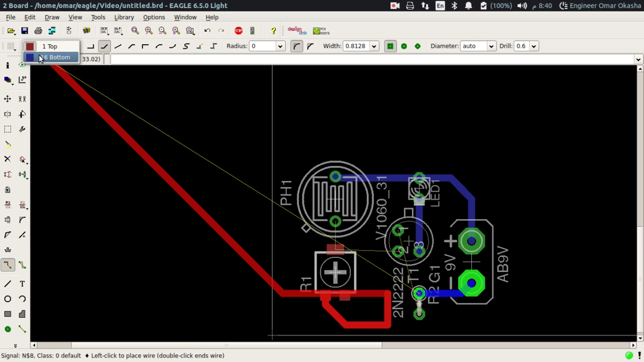Click the command line input field
The height and width of the screenshot is (362, 644).
pyautogui.click(x=372, y=59)
